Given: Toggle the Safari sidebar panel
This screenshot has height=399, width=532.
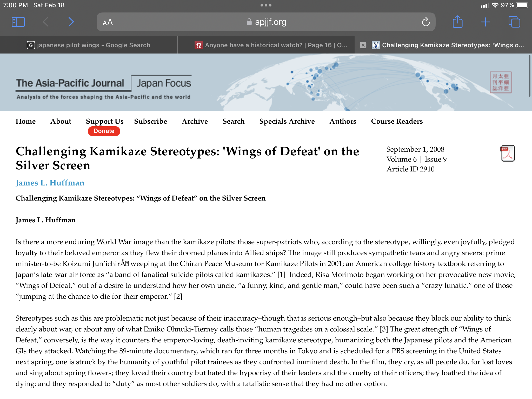Looking at the screenshot, I should [x=18, y=22].
